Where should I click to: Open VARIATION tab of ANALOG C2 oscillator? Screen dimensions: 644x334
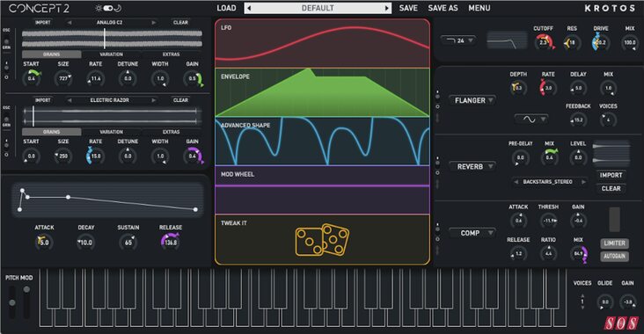112,54
